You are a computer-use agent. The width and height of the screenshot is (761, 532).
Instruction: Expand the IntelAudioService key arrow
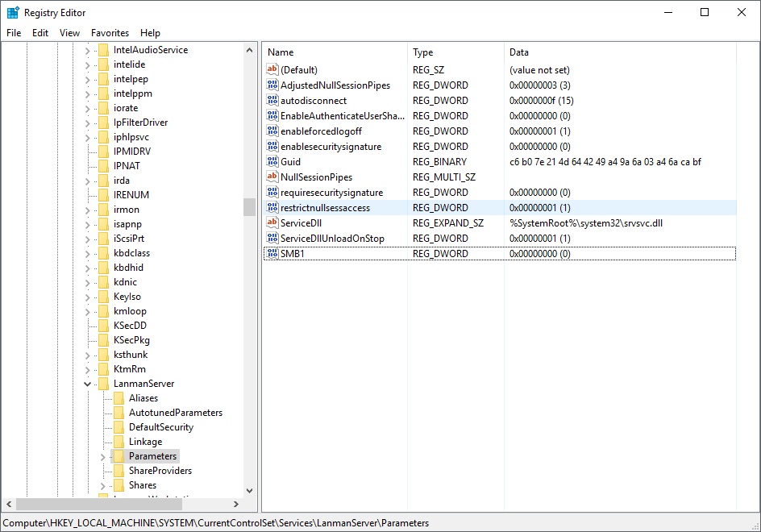88,51
